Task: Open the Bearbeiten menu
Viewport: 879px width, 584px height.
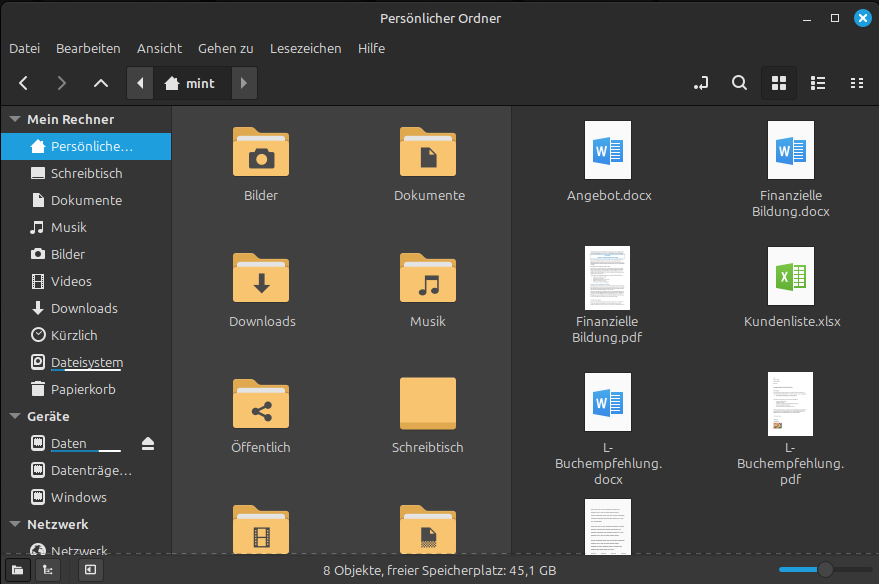Action: (88, 48)
